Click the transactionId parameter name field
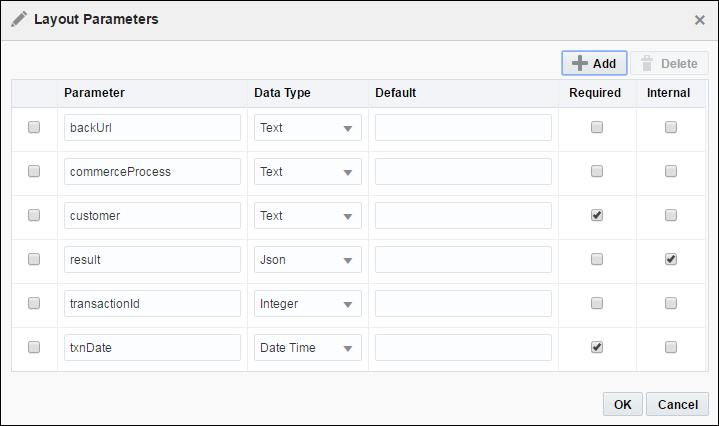The width and height of the screenshot is (719, 426). click(x=152, y=304)
